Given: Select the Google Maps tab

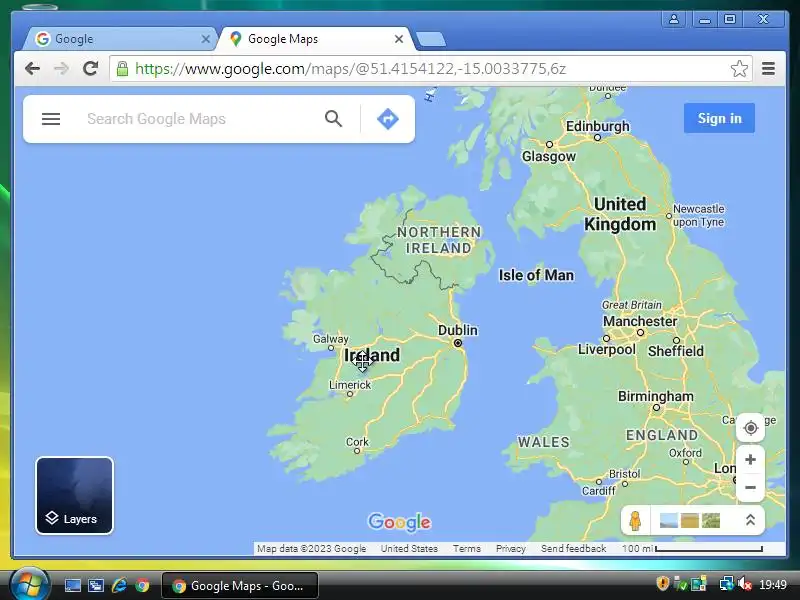Looking at the screenshot, I should coord(316,39).
